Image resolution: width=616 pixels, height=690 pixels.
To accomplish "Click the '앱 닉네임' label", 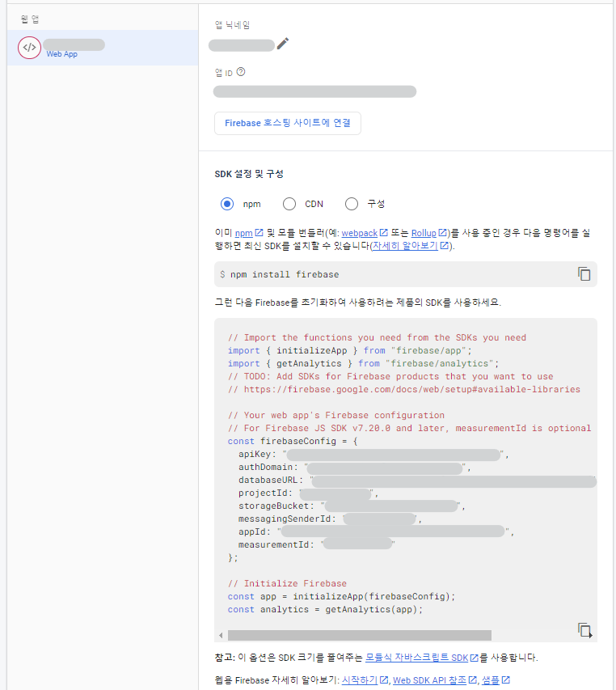I will pyautogui.click(x=232, y=25).
